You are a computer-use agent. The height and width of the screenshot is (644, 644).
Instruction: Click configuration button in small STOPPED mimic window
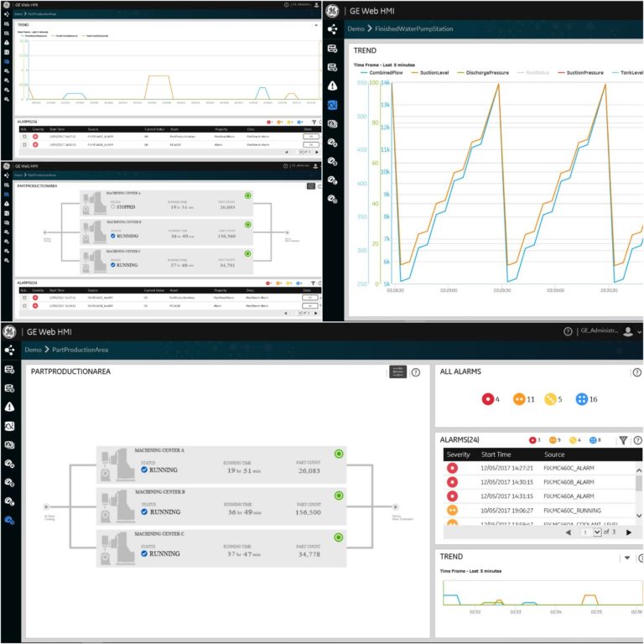[311, 186]
